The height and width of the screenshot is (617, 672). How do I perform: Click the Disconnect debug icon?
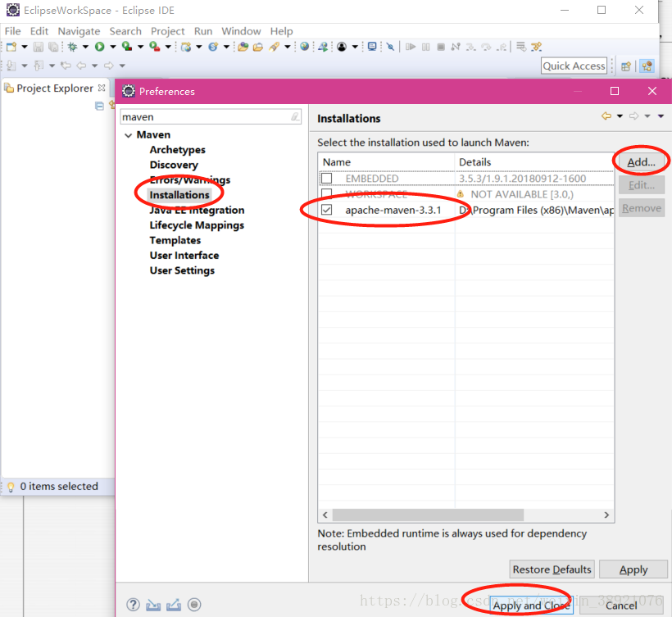coord(456,47)
